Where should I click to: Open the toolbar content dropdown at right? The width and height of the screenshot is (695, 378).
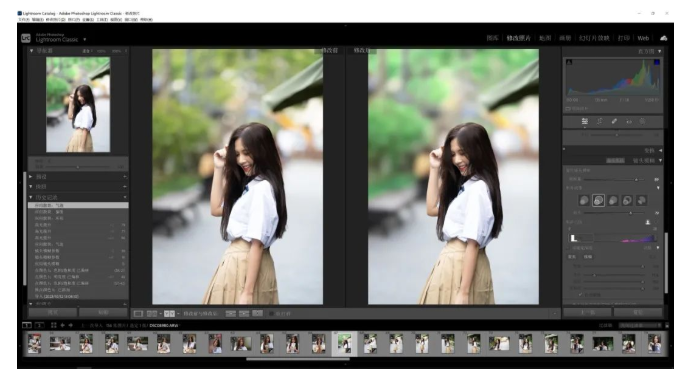(554, 314)
